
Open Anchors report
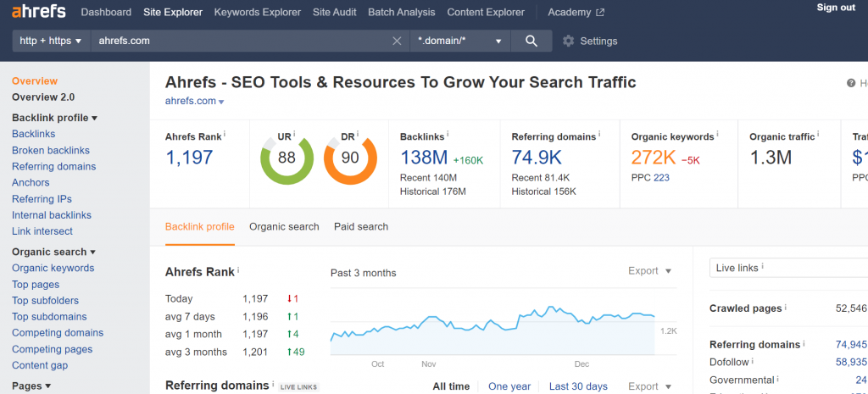coord(31,182)
